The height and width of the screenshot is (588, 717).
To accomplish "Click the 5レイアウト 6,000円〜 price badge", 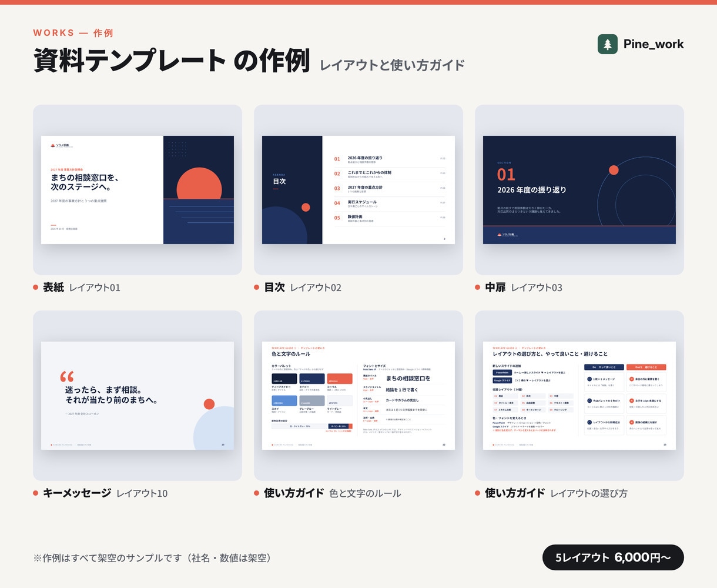I will (x=613, y=557).
